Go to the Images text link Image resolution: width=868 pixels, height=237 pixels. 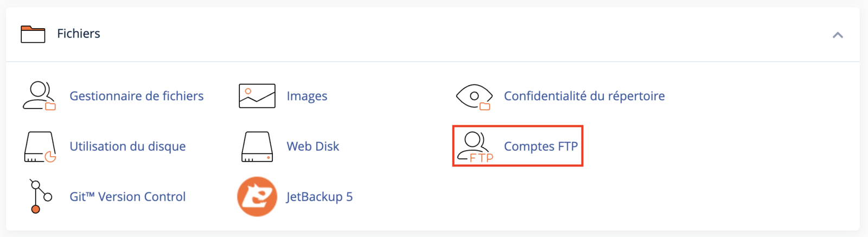[x=307, y=96]
